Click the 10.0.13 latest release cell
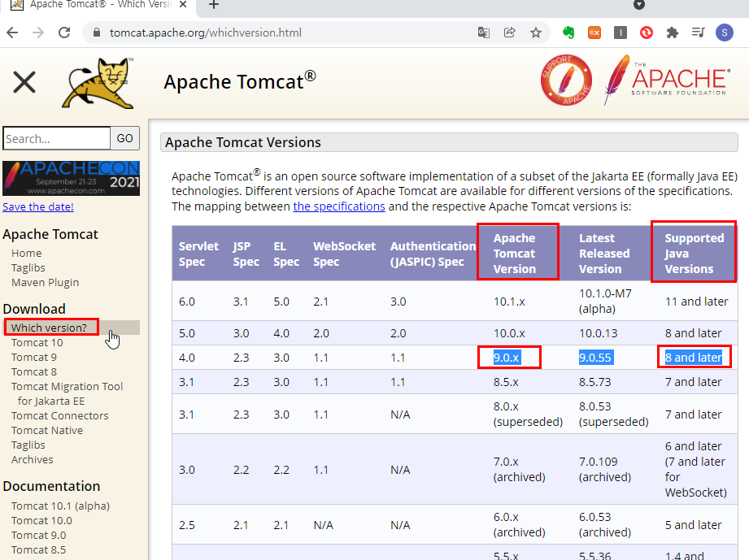Screen dimensions: 749x560 (598, 333)
